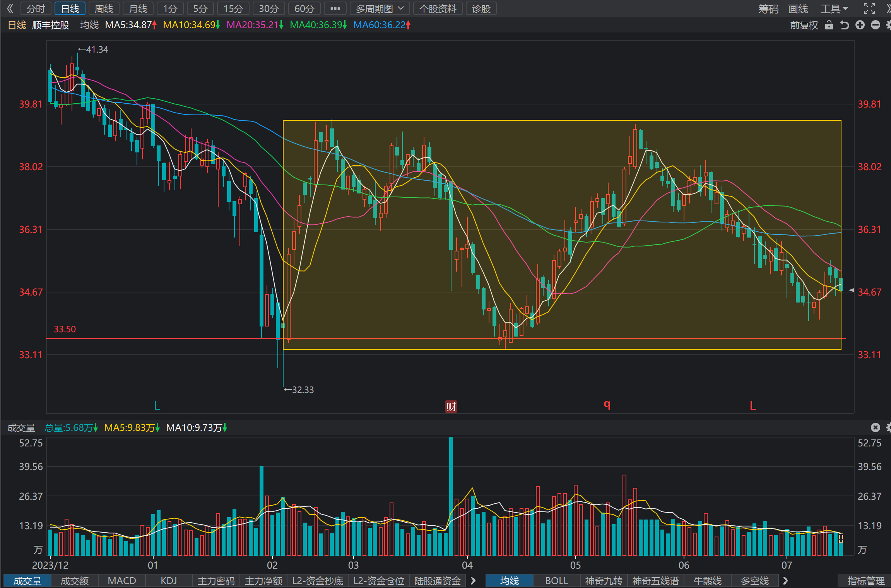Enable 神奇五线谱 overlay

click(x=655, y=581)
